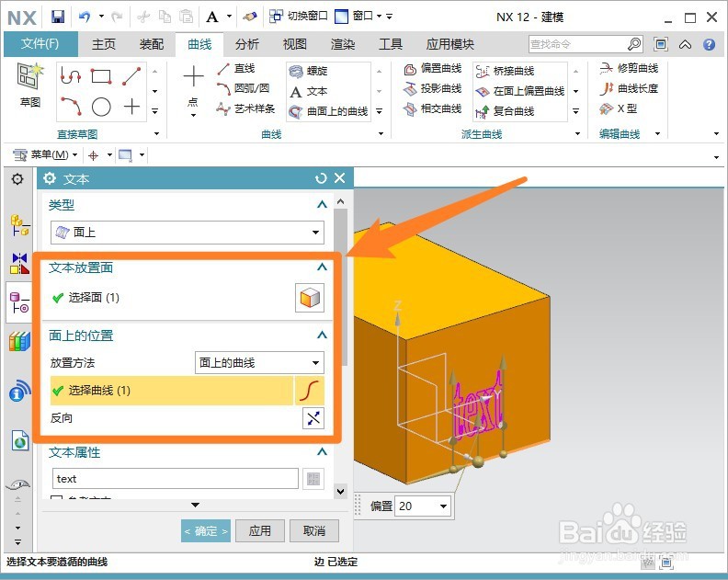Image resolution: width=728 pixels, height=580 pixels.
Task: Select the sketch Point tool
Action: 131,107
